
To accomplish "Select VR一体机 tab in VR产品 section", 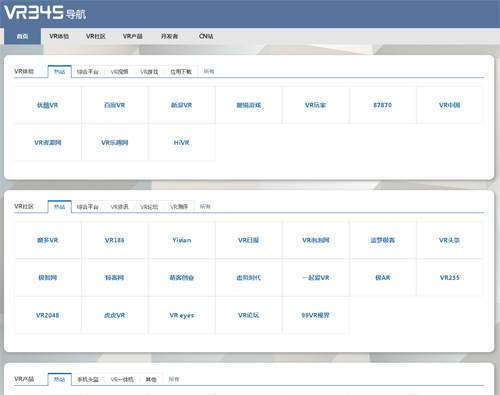I will [x=122, y=379].
